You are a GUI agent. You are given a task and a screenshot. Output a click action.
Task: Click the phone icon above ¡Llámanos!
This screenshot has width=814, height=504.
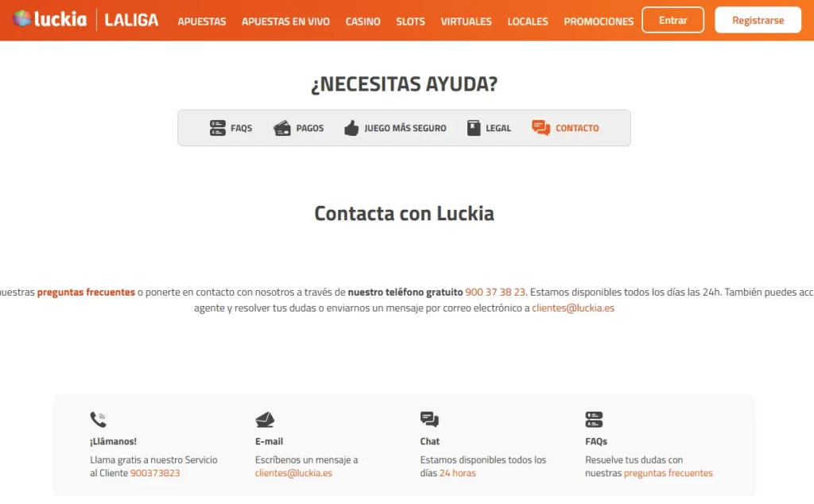(x=98, y=420)
